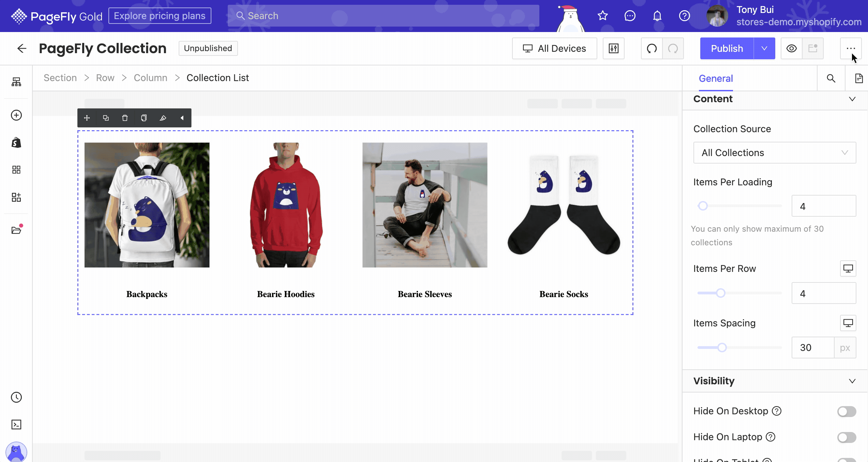Click the duplicate icon in element toolbar
The image size is (868, 462).
coord(106,118)
